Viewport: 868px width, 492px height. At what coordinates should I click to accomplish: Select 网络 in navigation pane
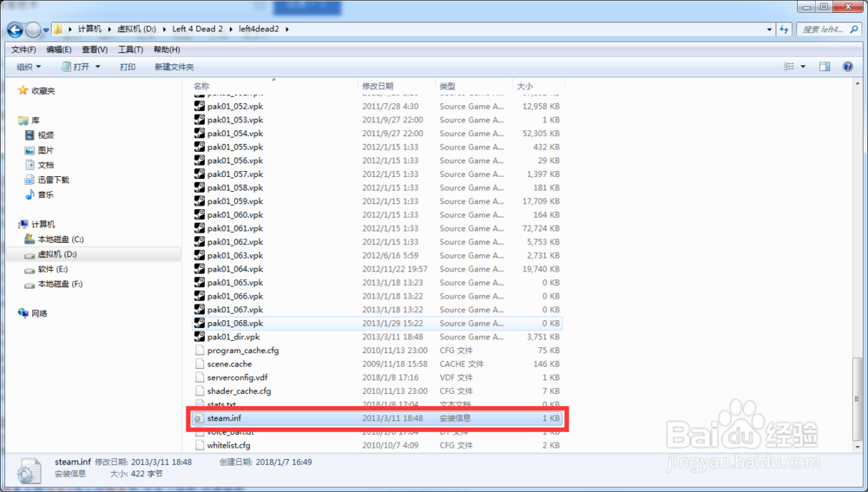pyautogui.click(x=33, y=313)
